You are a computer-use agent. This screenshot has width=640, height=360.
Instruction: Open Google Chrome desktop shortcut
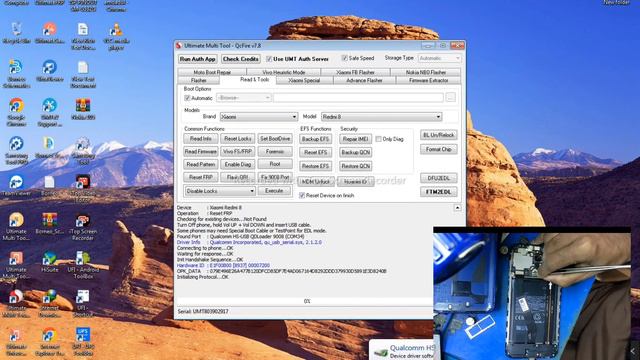(16, 111)
